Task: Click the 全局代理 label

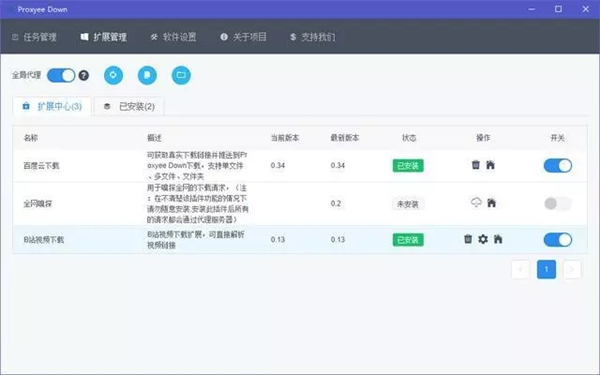Action: (x=26, y=75)
